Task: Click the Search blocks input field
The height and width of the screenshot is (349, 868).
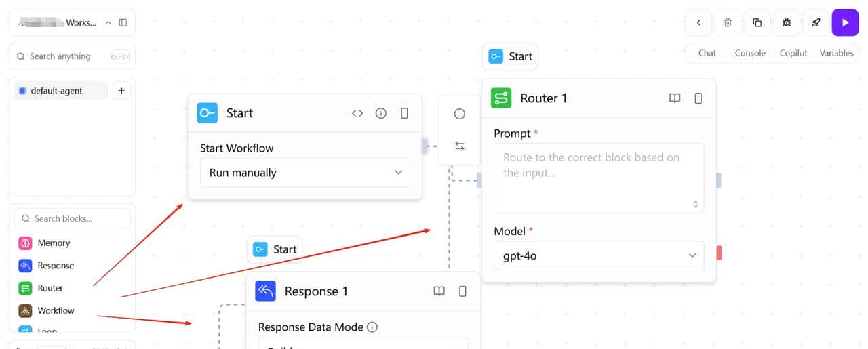Action: click(x=73, y=218)
